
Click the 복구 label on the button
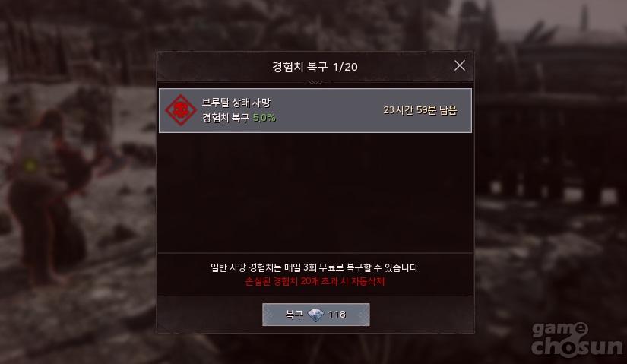[x=294, y=315]
